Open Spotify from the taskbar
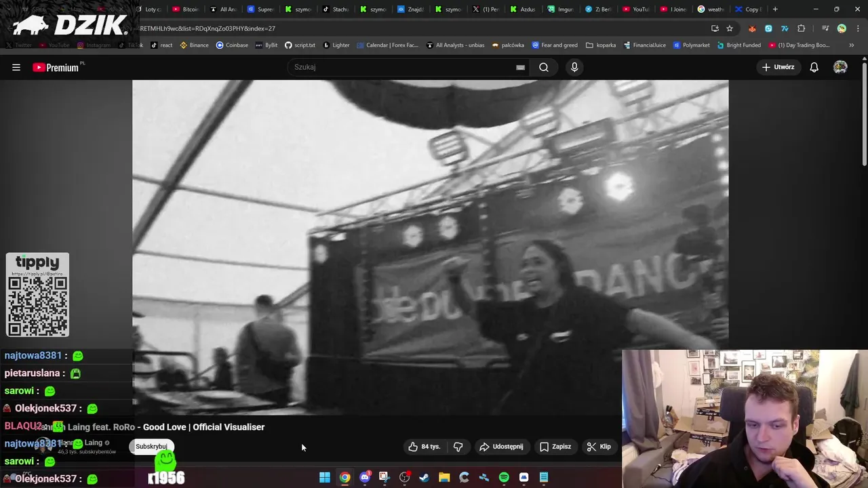Screen dimensions: 868x488 504,477
